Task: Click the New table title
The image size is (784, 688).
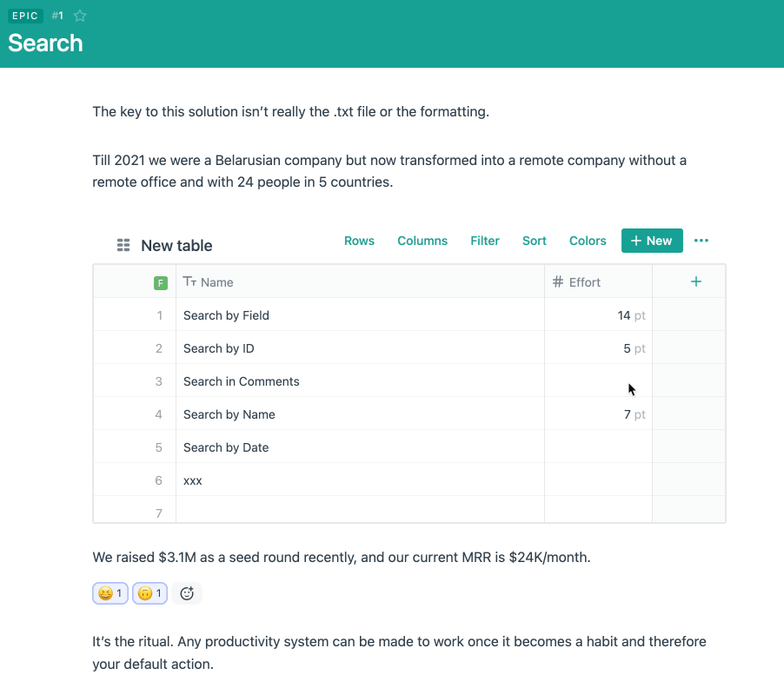Action: (176, 246)
